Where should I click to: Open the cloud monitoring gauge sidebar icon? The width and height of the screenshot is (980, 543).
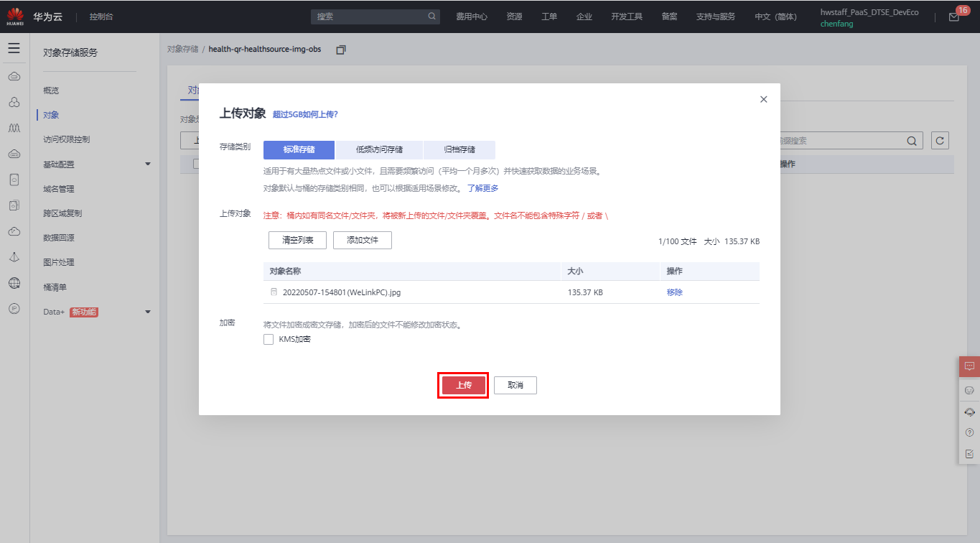pyautogui.click(x=14, y=231)
